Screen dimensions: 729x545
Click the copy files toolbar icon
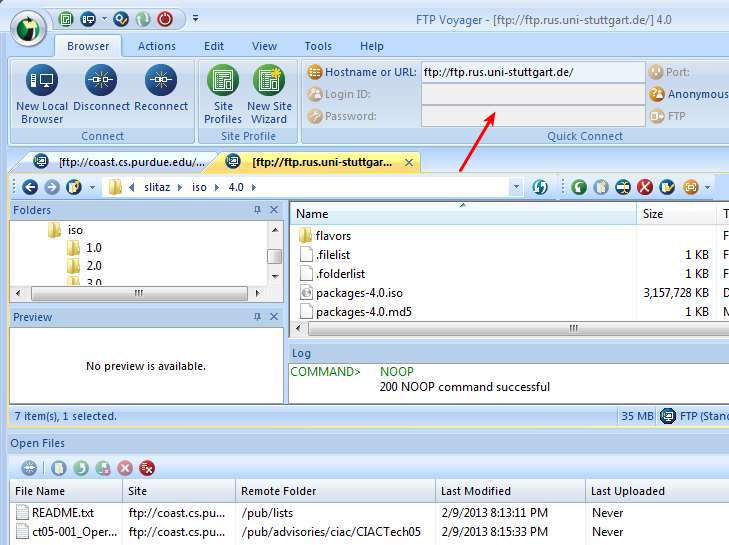point(601,187)
